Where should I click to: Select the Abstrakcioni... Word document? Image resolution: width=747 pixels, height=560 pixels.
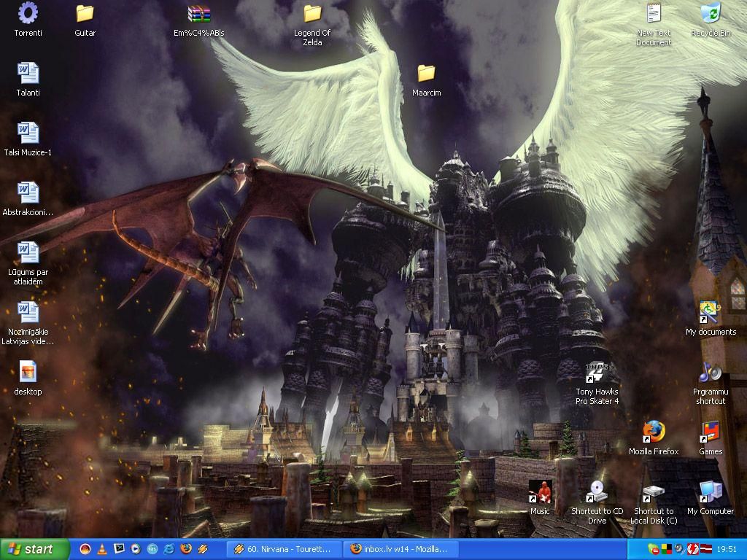point(28,199)
